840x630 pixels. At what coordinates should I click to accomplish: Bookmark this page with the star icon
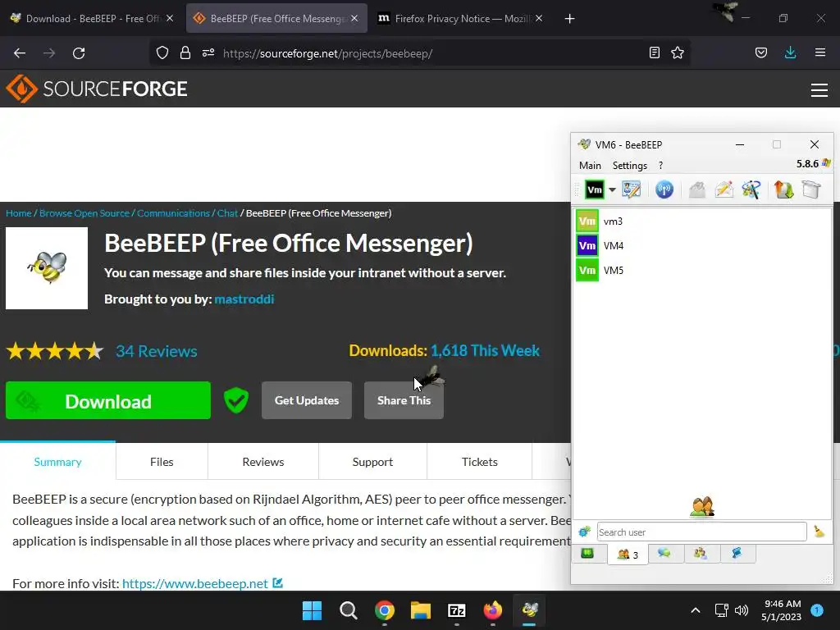tap(678, 53)
